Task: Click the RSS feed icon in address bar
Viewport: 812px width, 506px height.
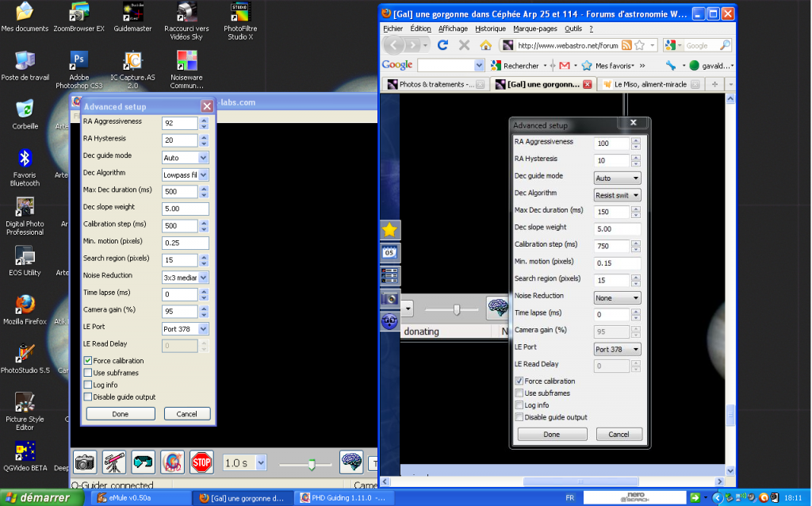Action: 626,45
